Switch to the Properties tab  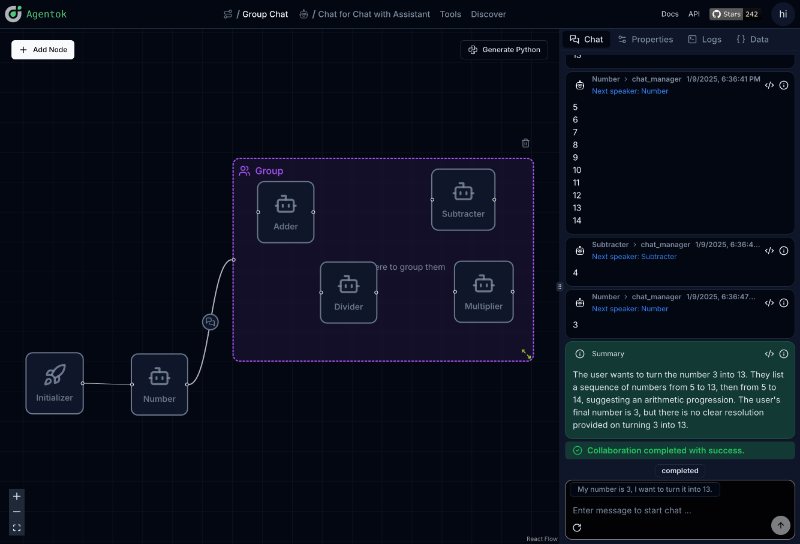coord(645,39)
